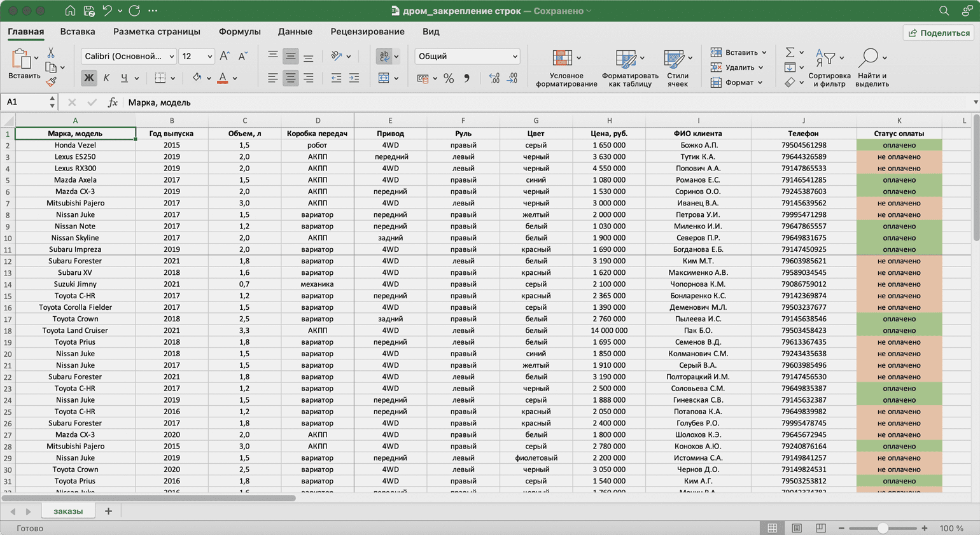
Task: Decrease font size with small A icon
Action: 242,56
